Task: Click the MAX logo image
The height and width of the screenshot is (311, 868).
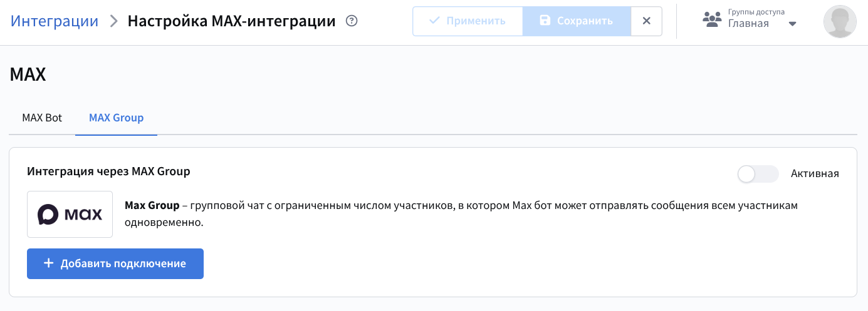Action: (70, 215)
